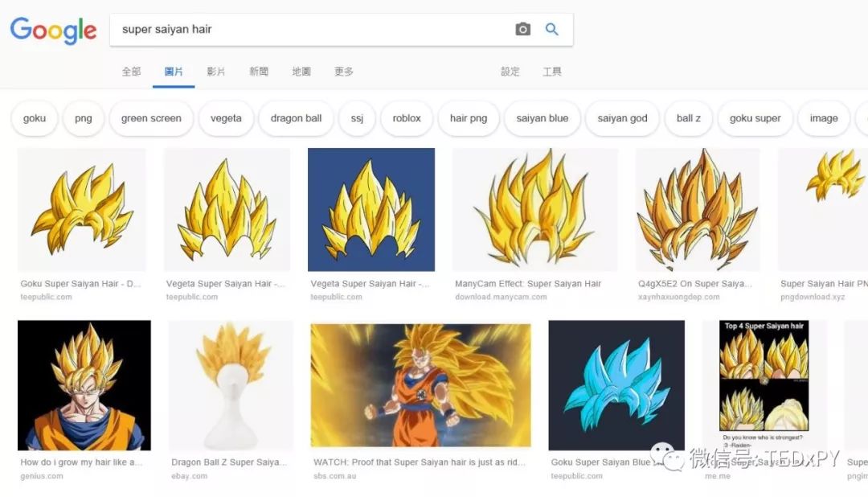Click xaynhaxuongdep.com source link
Viewport: 868px width, 497px height.
[678, 297]
